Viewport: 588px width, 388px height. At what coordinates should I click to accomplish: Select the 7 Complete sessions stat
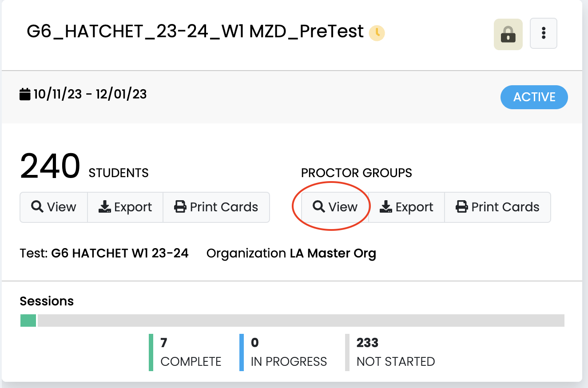pos(190,352)
